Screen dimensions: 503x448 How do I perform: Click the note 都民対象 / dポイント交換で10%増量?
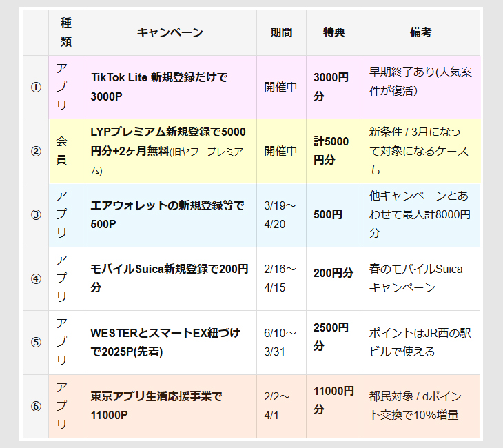point(415,406)
